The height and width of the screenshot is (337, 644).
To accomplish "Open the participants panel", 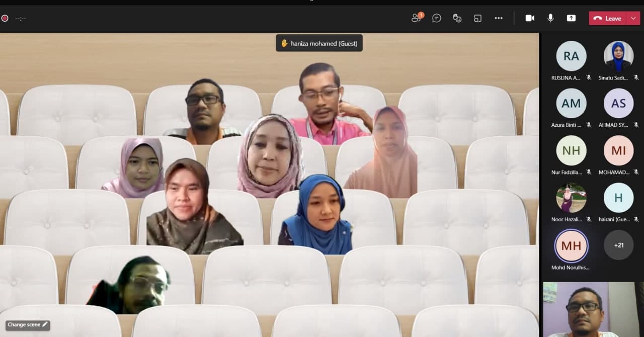I will coord(417,18).
